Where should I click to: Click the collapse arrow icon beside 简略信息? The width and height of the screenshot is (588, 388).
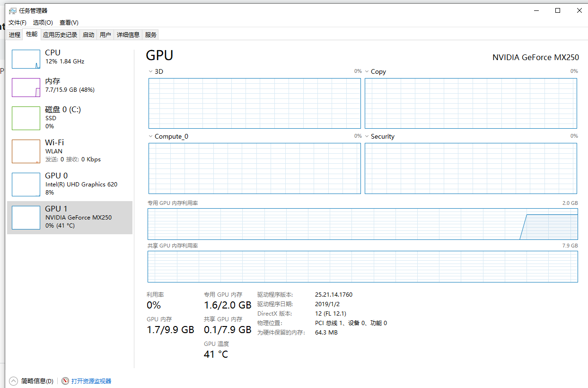click(13, 381)
